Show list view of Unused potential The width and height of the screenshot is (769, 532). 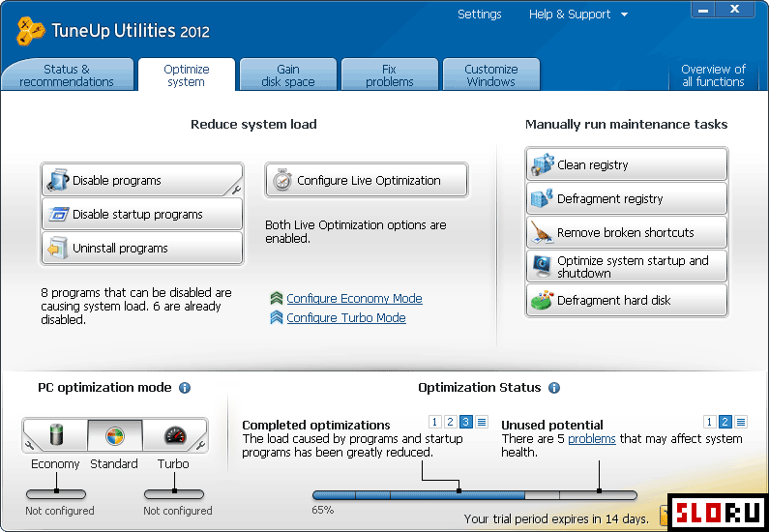pos(741,421)
